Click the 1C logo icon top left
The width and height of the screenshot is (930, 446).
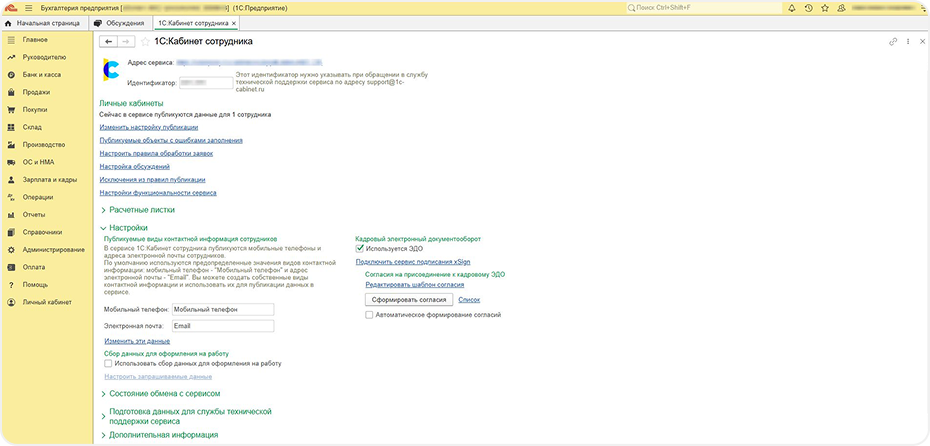pyautogui.click(x=10, y=8)
